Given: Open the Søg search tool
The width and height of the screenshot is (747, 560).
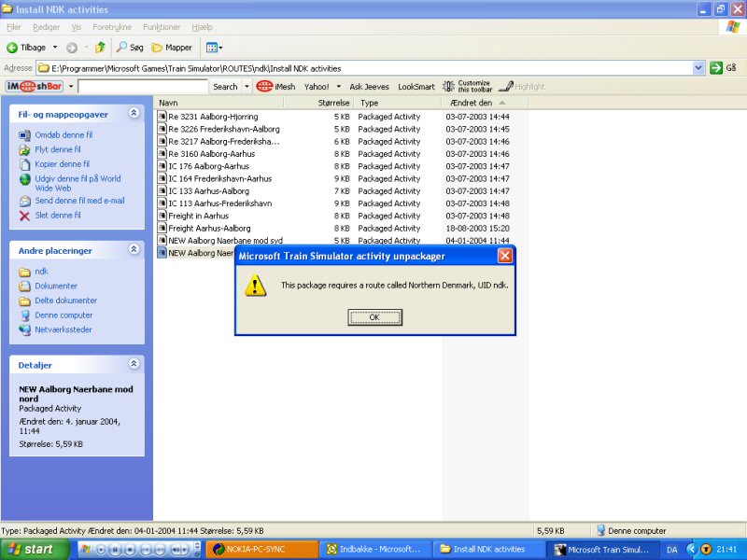Looking at the screenshot, I should coord(130,48).
